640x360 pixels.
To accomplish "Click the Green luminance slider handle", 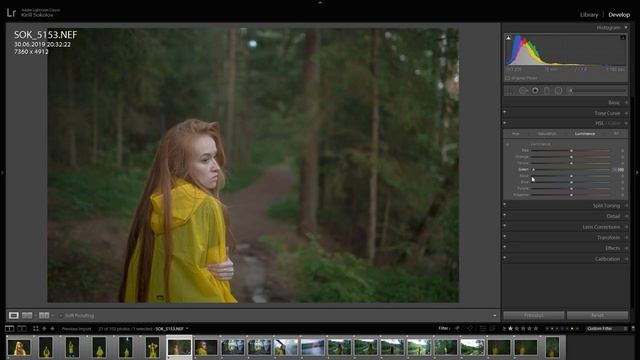I will point(533,169).
